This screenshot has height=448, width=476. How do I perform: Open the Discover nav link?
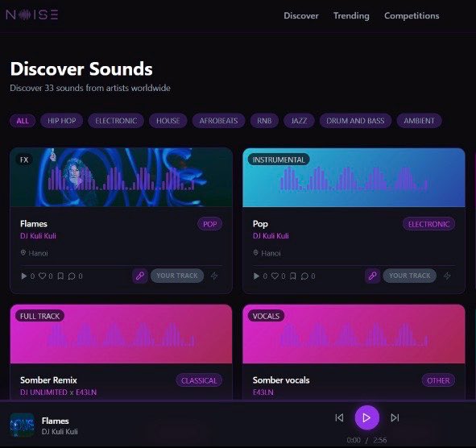tap(301, 16)
